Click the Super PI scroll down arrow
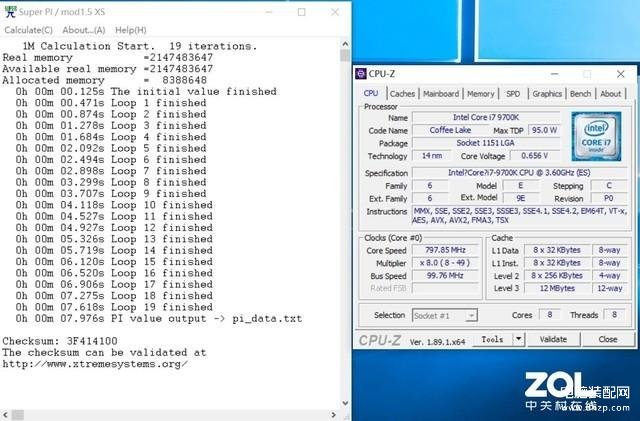This screenshot has height=421, width=640. pos(345,403)
